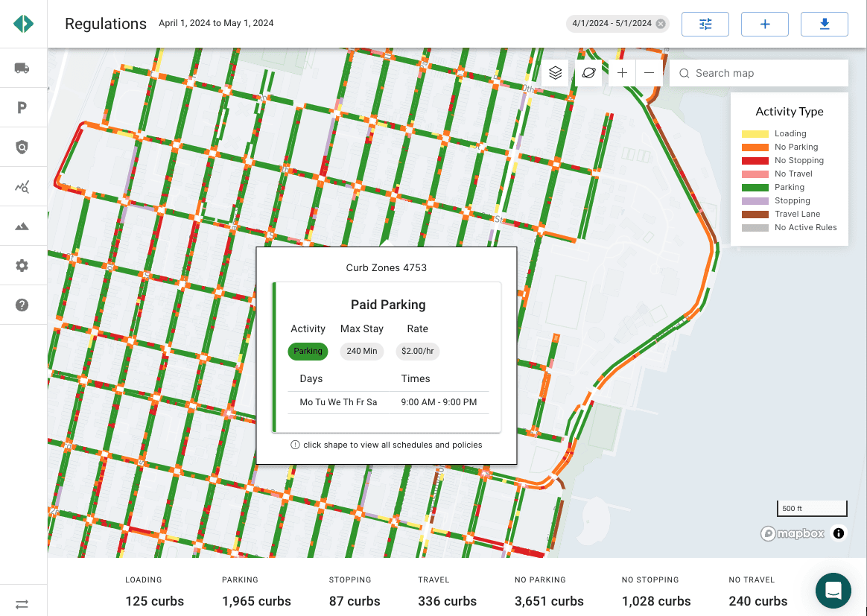This screenshot has width=867, height=616.
Task: Open the Parking P sidebar icon
Action: click(22, 108)
